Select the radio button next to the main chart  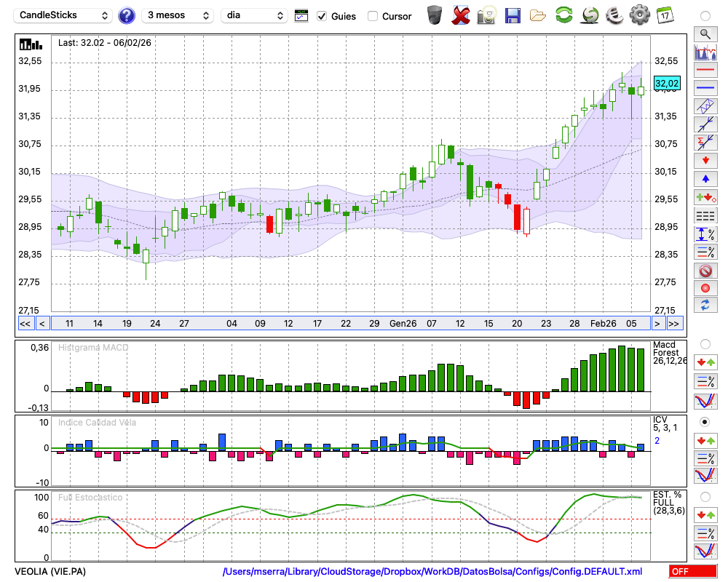point(705,16)
